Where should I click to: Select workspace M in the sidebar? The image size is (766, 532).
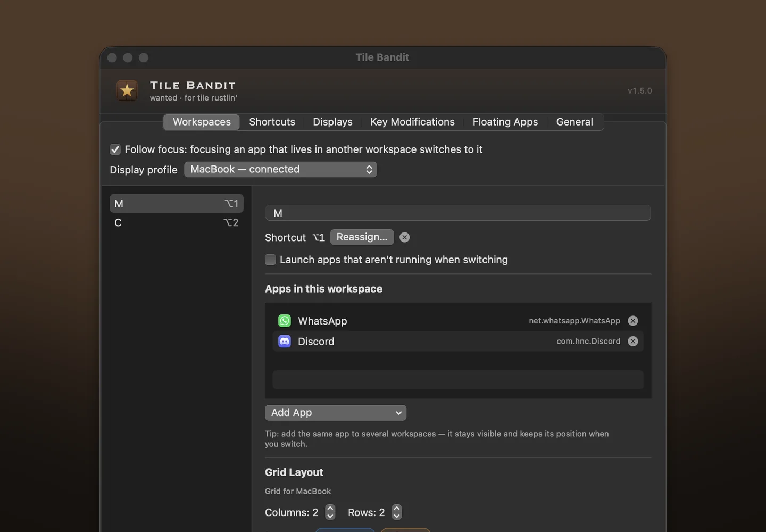[177, 204]
